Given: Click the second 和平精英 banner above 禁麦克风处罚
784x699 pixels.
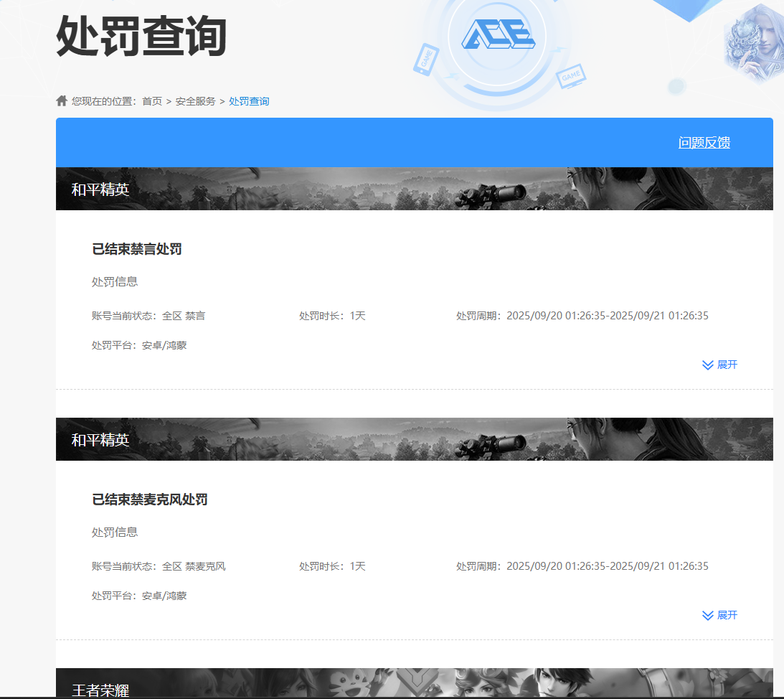Looking at the screenshot, I should [100, 440].
